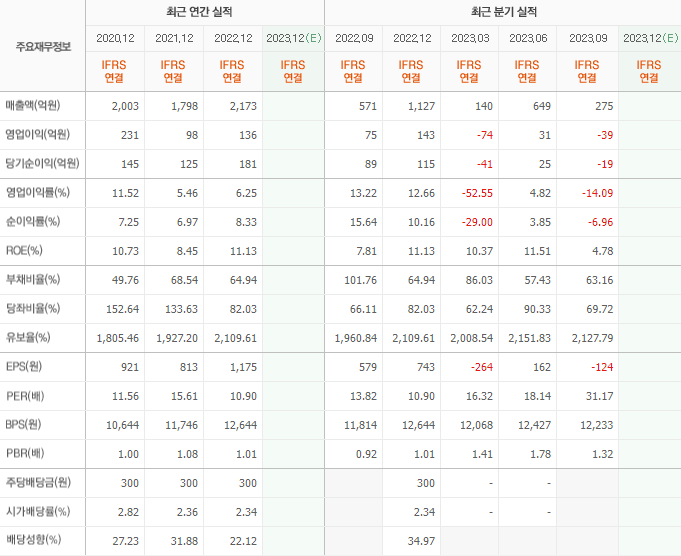Click EPS value -264

tap(482, 367)
